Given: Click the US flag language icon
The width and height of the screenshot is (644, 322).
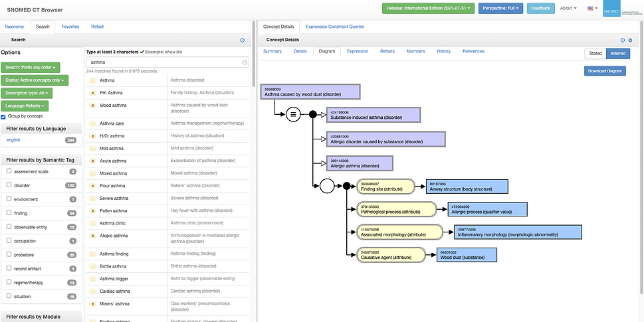Looking at the screenshot, I should tap(591, 8).
